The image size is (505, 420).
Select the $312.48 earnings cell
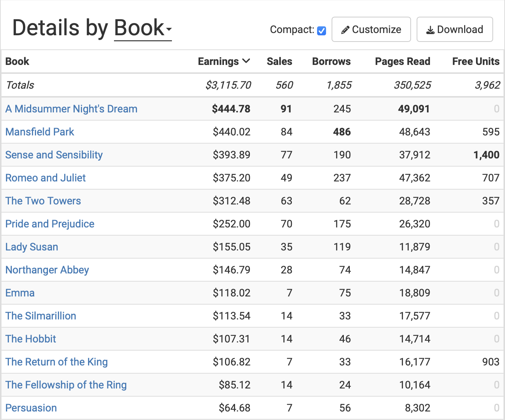click(231, 201)
